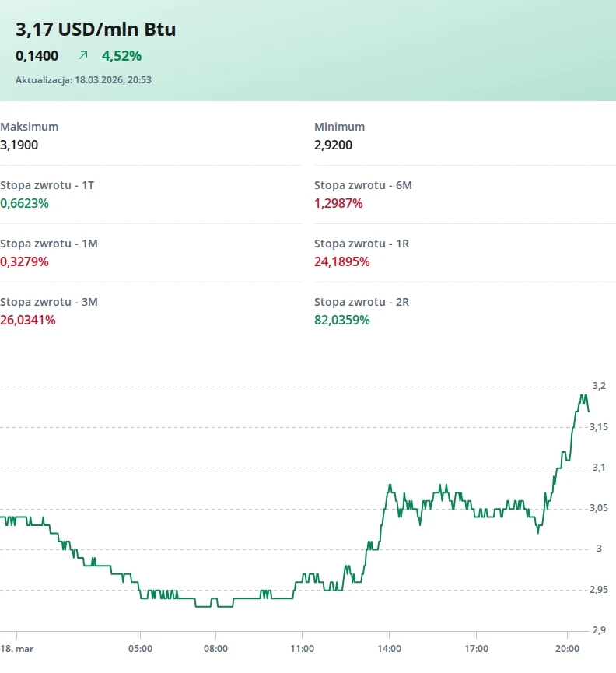Click the Stopa zwrotu - 2R label
616x673 pixels.
click(x=362, y=302)
